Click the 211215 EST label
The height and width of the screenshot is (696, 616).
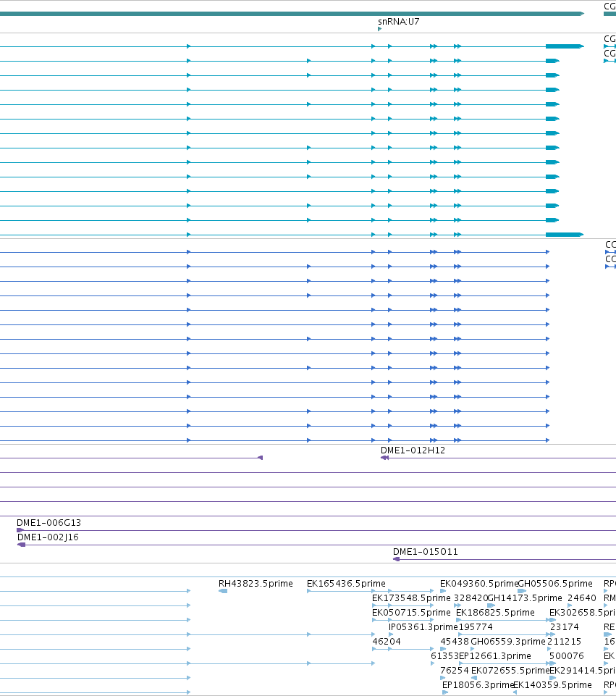tap(564, 642)
